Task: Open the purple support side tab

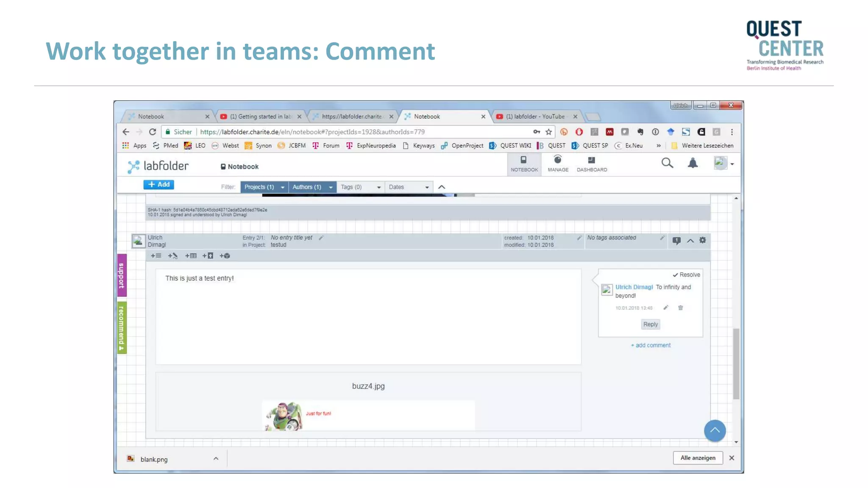Action: [122, 275]
